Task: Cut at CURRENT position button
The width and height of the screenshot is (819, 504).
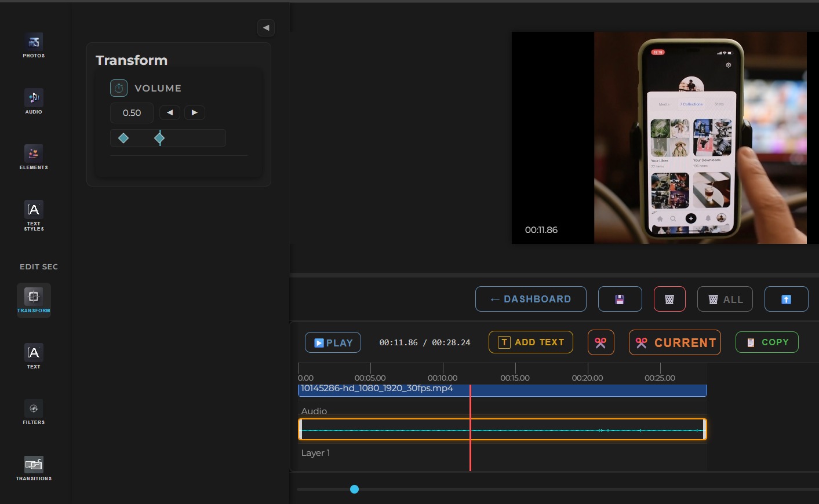Action: click(x=675, y=342)
